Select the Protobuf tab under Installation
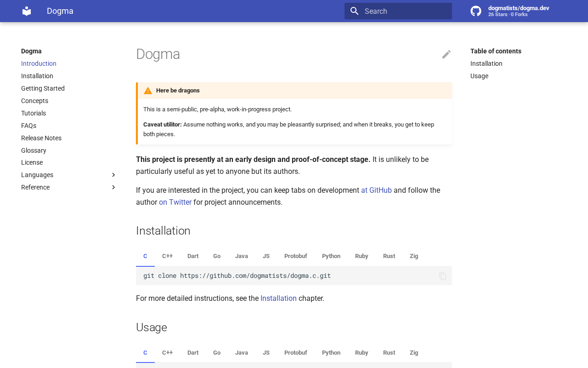 (295, 256)
